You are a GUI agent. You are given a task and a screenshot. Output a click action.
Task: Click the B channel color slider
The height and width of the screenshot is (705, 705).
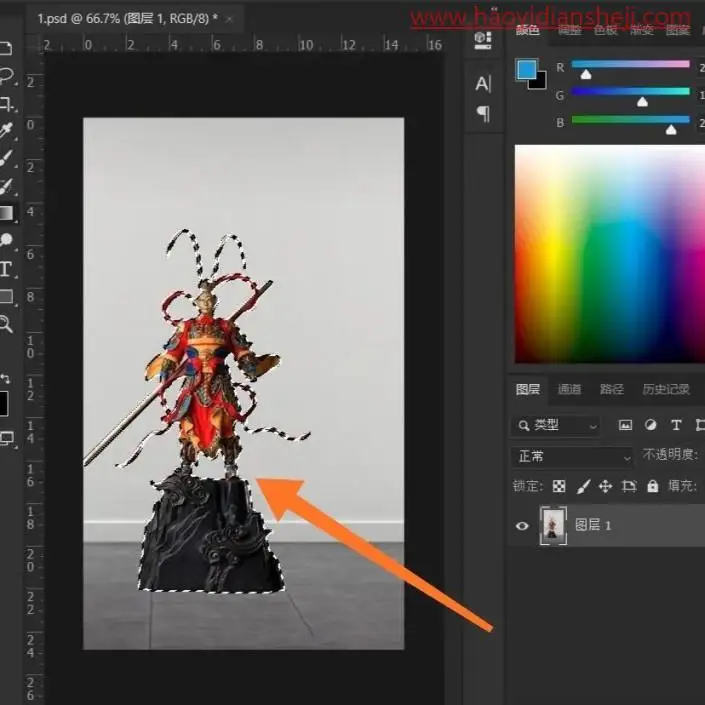(x=630, y=120)
